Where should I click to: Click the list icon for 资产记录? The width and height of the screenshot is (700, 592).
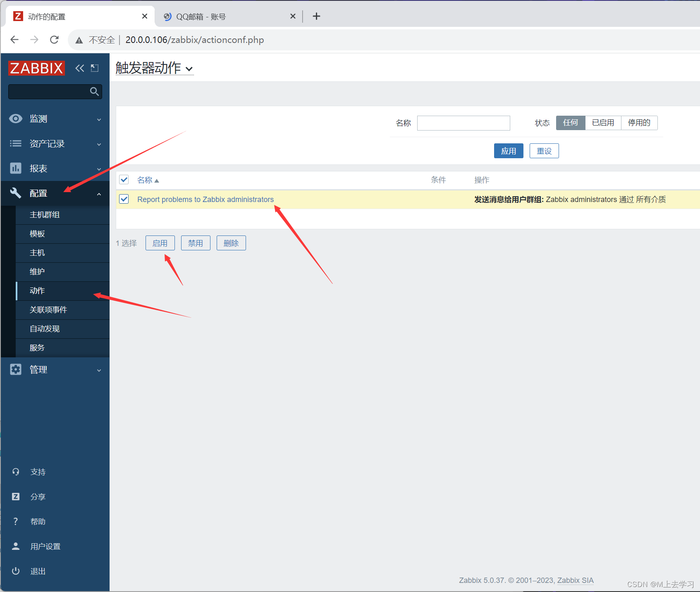coord(16,143)
